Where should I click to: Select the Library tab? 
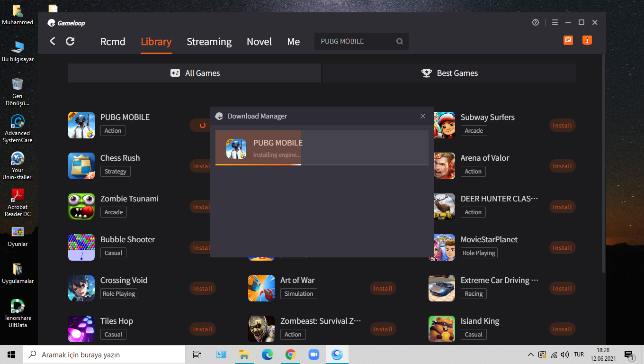tap(156, 42)
